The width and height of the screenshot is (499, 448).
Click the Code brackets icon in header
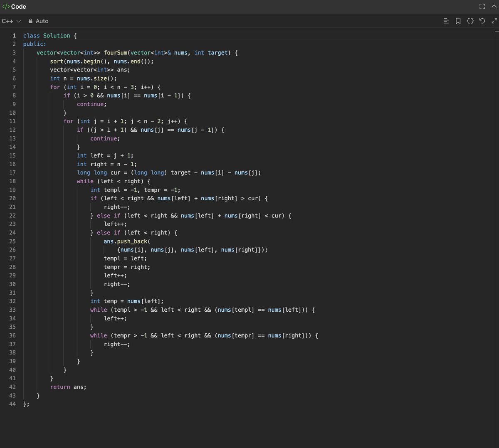point(6,7)
